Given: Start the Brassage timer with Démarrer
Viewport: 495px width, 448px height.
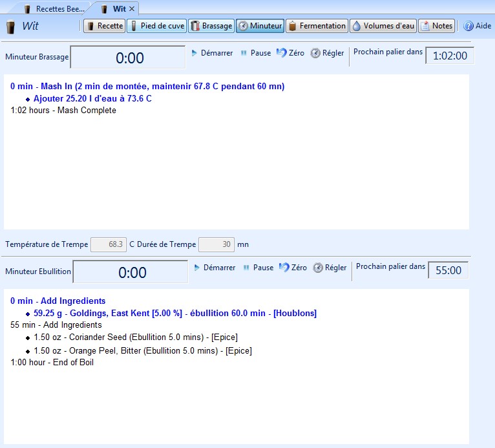Looking at the screenshot, I should pos(212,53).
